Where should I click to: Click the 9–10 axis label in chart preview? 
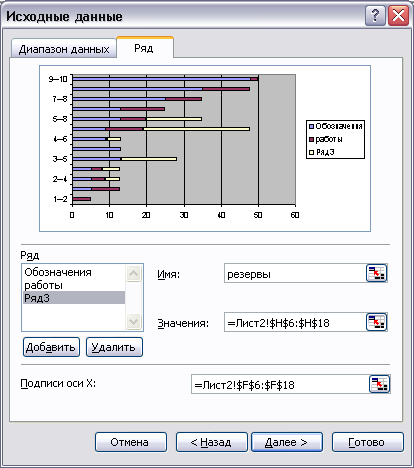coord(58,79)
